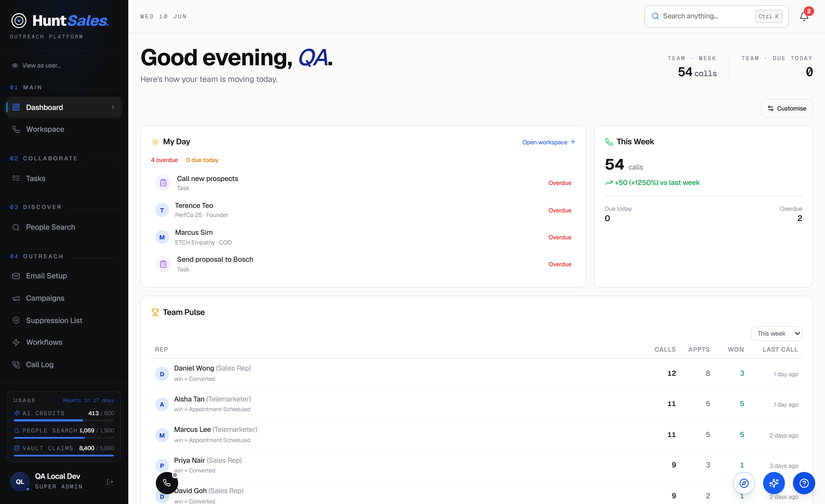Click Daniel Wong's name in Team Pulse
825x504 pixels.
click(194, 368)
